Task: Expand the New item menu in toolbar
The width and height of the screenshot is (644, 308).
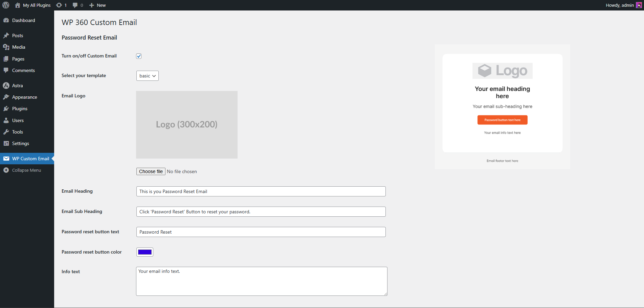Action: (x=97, y=5)
